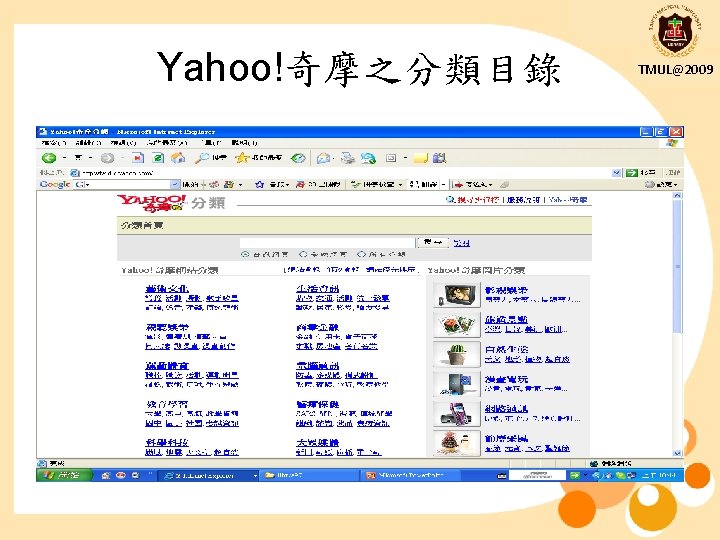
Task: Open the Discuss icon dropdown arrow
Action: (405, 158)
